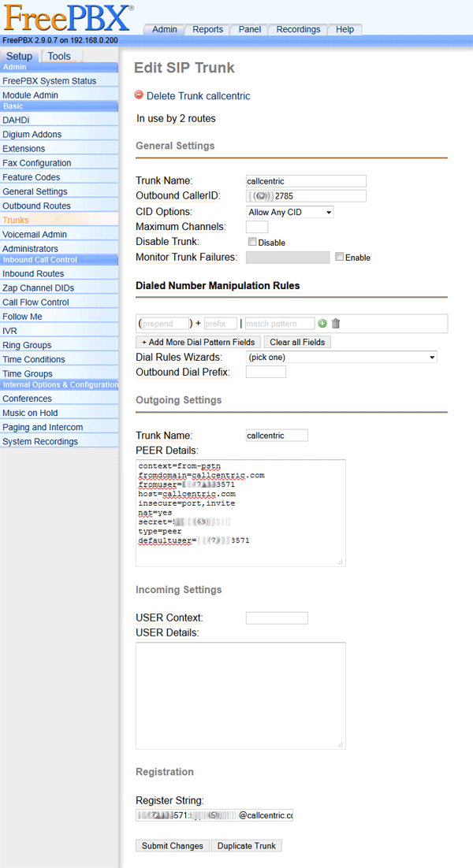Open General Settings in the sidebar
This screenshot has height=868, width=473.
coord(58,191)
